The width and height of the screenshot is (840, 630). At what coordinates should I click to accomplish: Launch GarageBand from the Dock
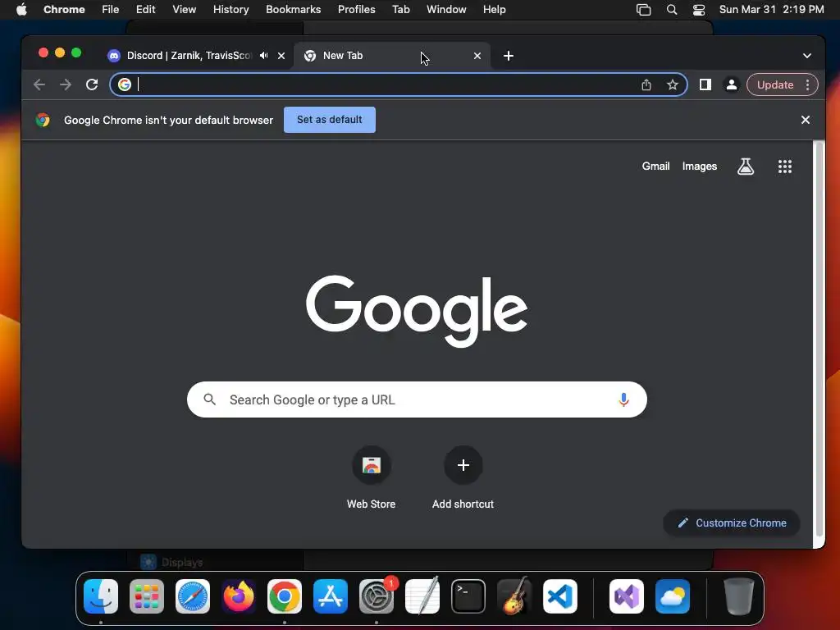coord(514,596)
